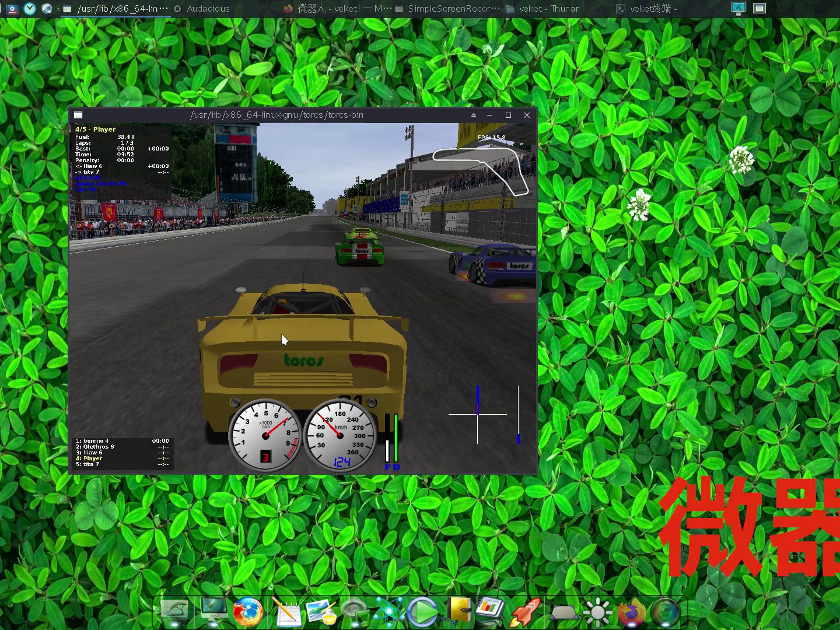840x630 pixels.
Task: Shade the torcs window with the up-arrow button
Action: pos(474,116)
